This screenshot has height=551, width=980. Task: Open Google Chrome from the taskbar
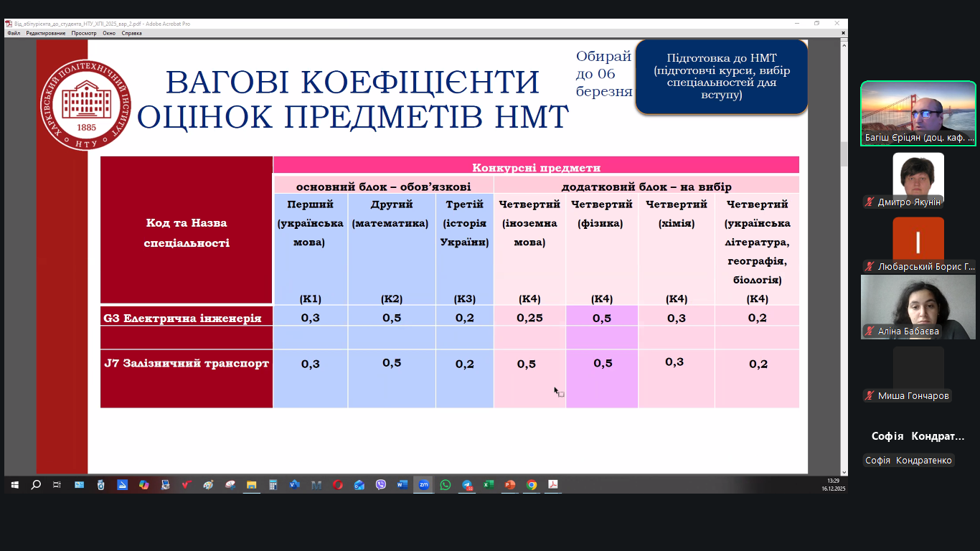pos(532,485)
